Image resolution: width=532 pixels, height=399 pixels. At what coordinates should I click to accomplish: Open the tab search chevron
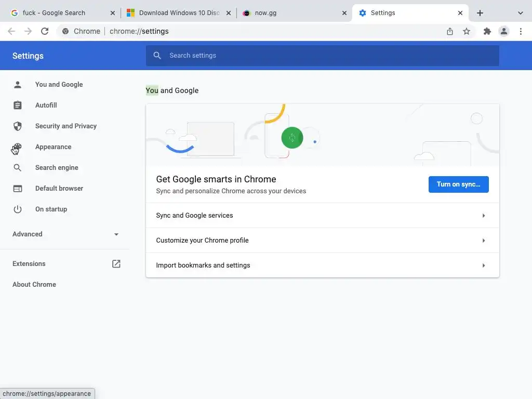click(x=521, y=13)
